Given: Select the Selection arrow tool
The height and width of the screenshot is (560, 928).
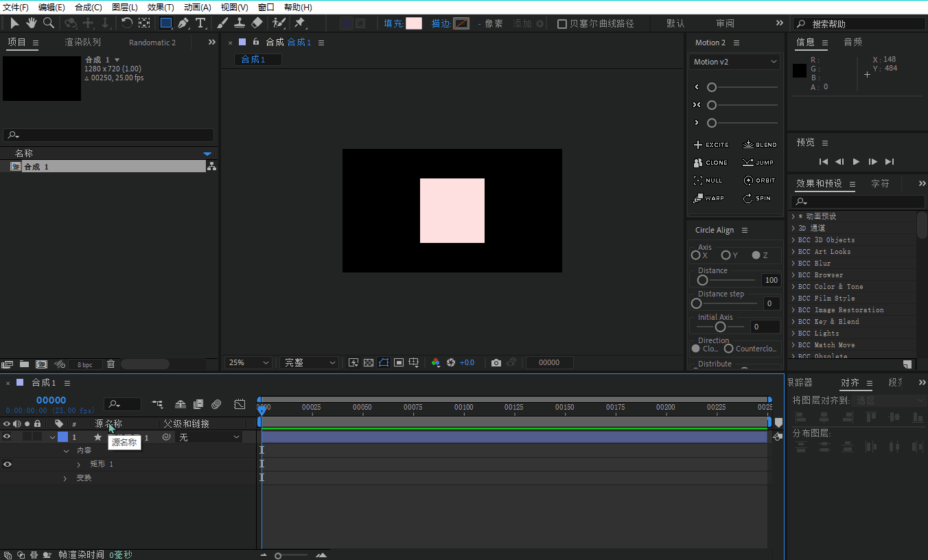Looking at the screenshot, I should (14, 23).
